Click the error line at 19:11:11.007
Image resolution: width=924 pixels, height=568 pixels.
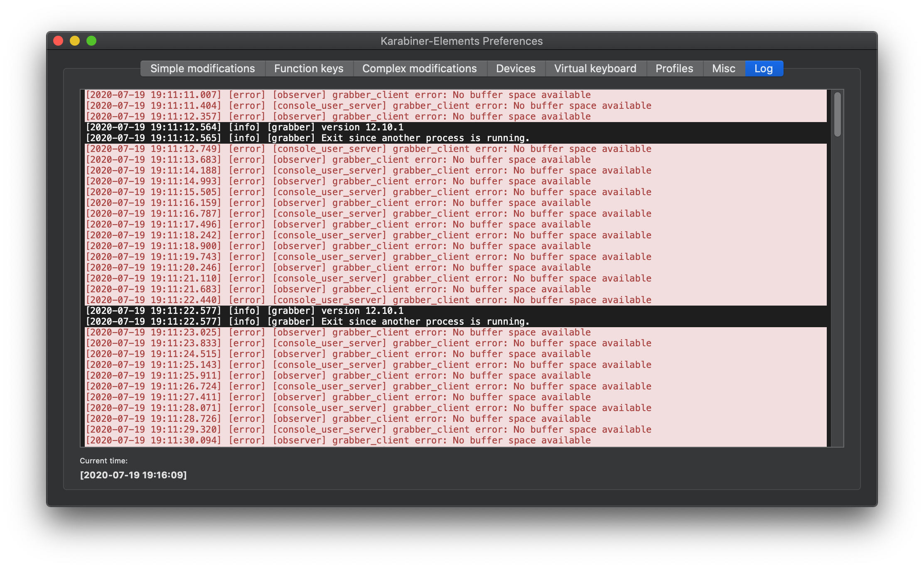click(337, 95)
